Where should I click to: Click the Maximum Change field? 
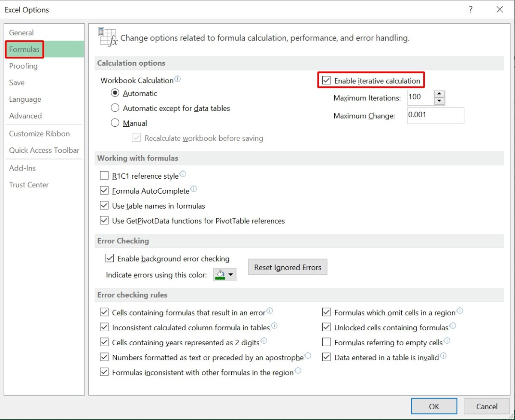pos(436,116)
